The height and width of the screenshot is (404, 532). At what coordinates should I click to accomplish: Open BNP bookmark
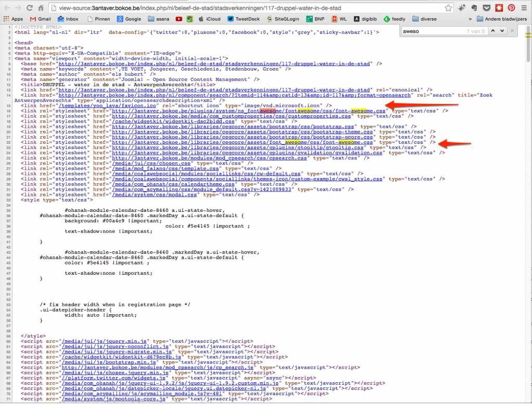click(315, 19)
